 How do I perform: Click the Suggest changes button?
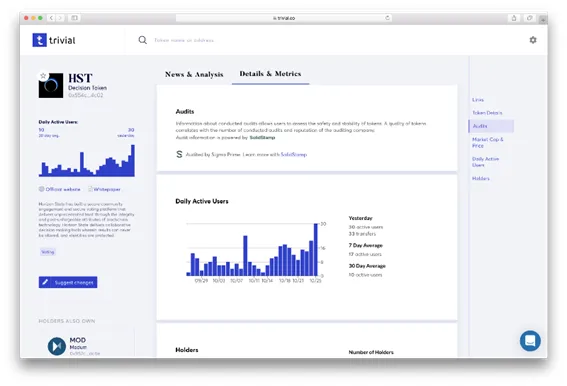[x=68, y=282]
